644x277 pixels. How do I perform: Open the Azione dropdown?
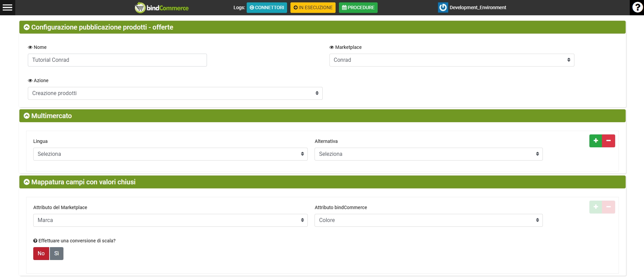click(175, 93)
